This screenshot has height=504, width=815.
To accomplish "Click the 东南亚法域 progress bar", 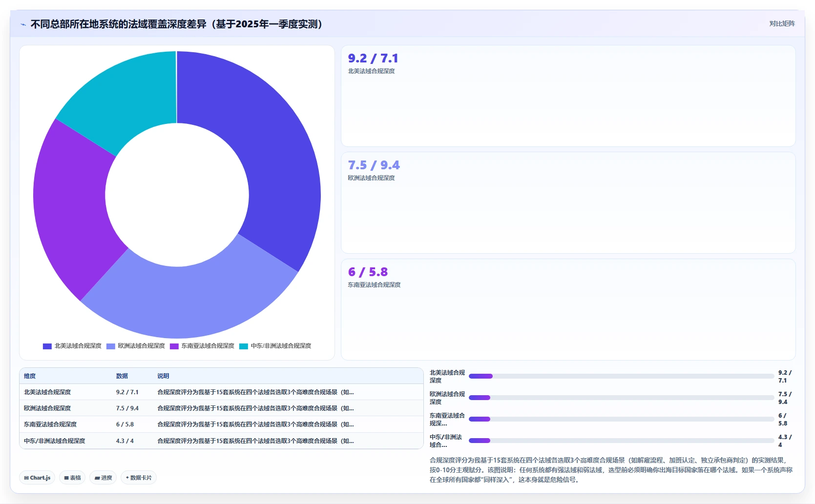I will point(621,419).
